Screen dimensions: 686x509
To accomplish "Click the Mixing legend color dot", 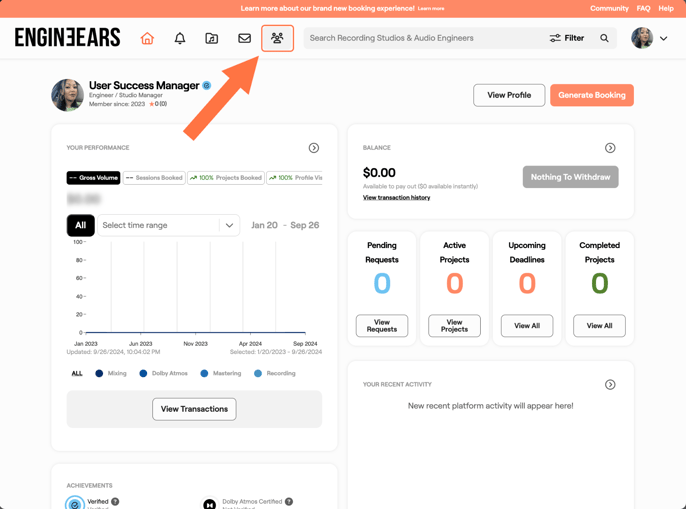I will [x=99, y=374].
